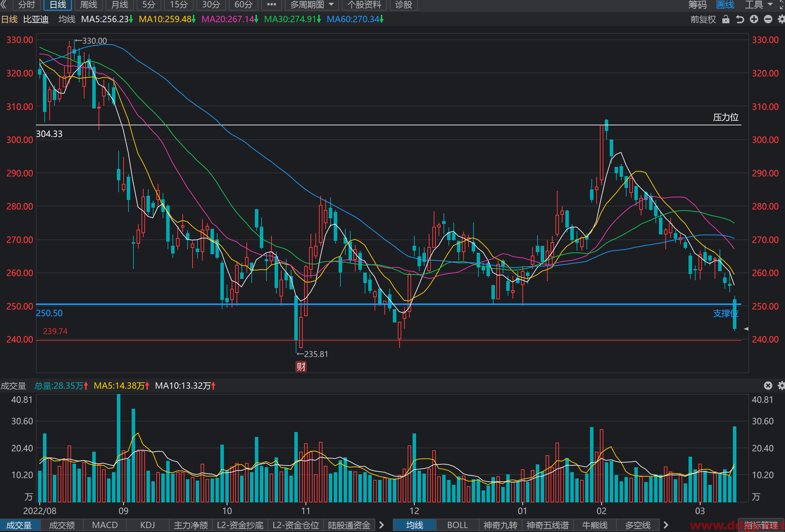The width and height of the screenshot is (785, 532).
Task: Open volume panel settings gear
Action: tap(781, 386)
